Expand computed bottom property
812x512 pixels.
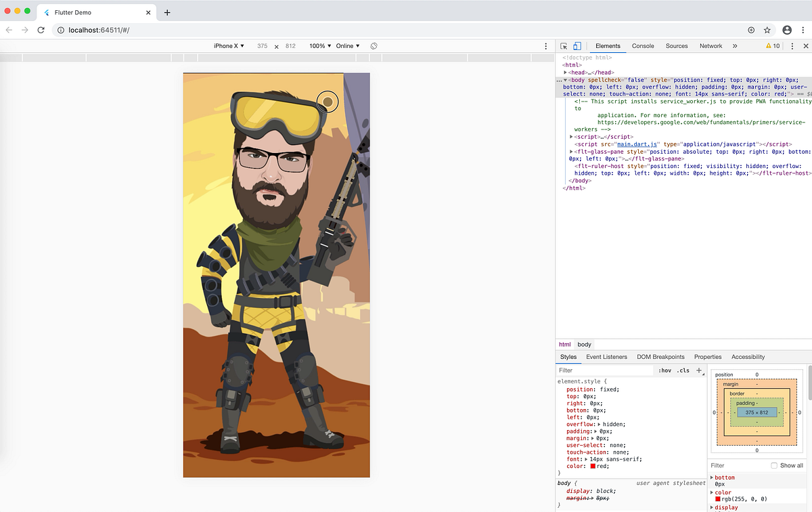(712, 477)
